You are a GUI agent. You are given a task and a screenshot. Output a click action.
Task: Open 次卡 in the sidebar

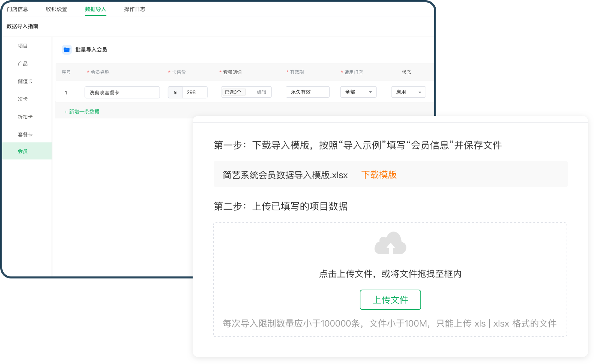point(22,99)
